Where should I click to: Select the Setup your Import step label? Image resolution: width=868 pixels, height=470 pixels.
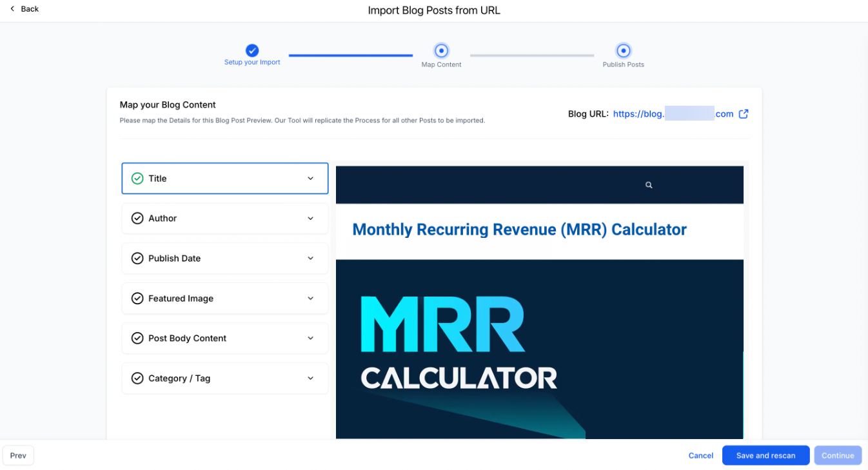(252, 63)
